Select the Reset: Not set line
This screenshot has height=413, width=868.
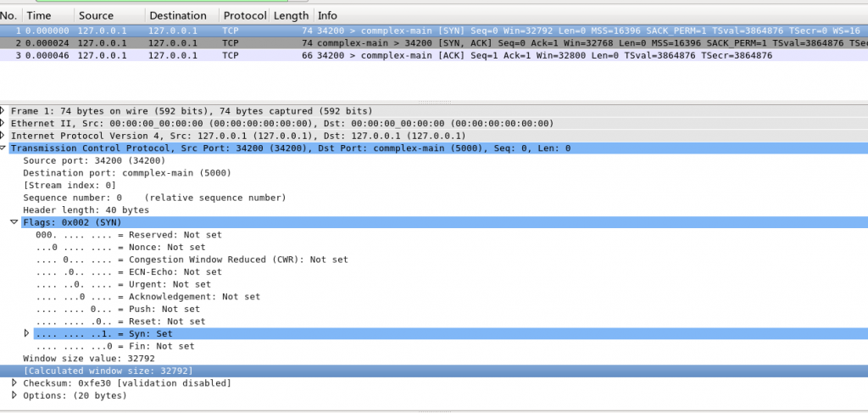[120, 321]
